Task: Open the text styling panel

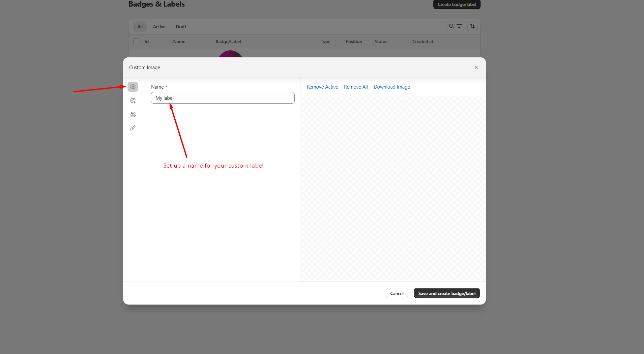Action: (x=133, y=114)
